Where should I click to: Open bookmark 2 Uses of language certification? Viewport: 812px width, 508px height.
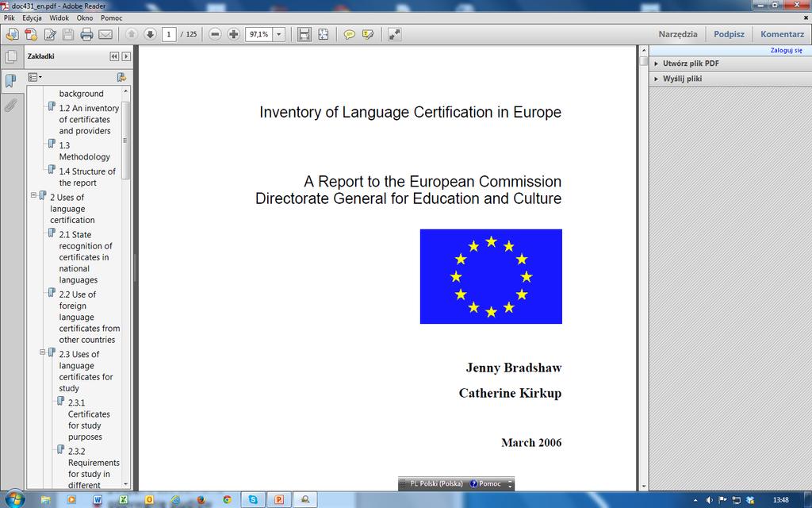click(72, 209)
